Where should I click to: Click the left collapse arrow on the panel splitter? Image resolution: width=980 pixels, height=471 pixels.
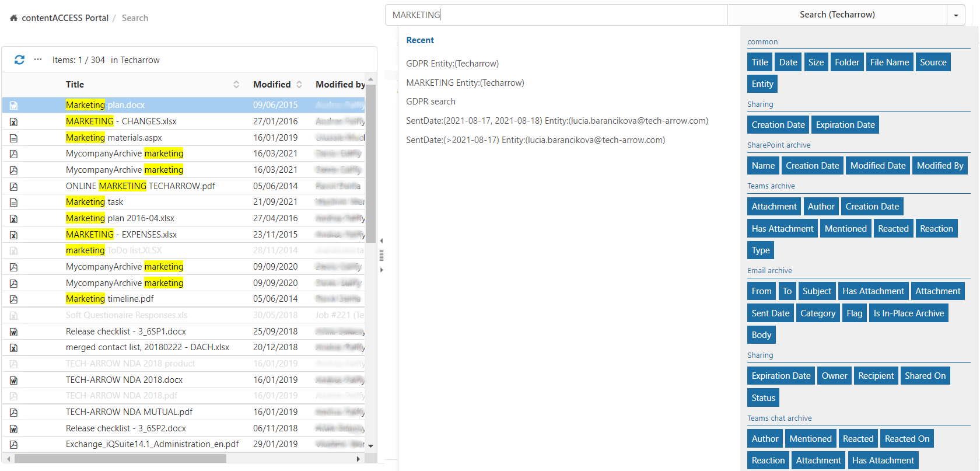pyautogui.click(x=381, y=240)
